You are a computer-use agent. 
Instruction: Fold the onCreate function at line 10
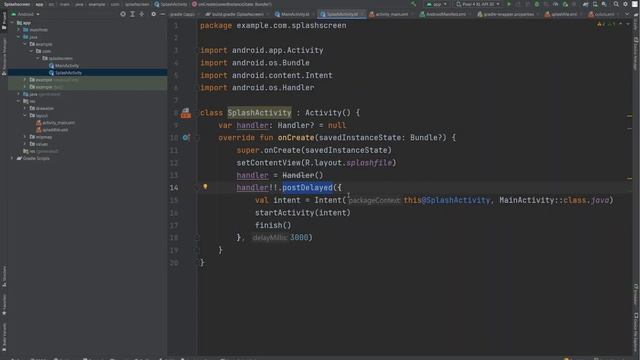[197, 138]
